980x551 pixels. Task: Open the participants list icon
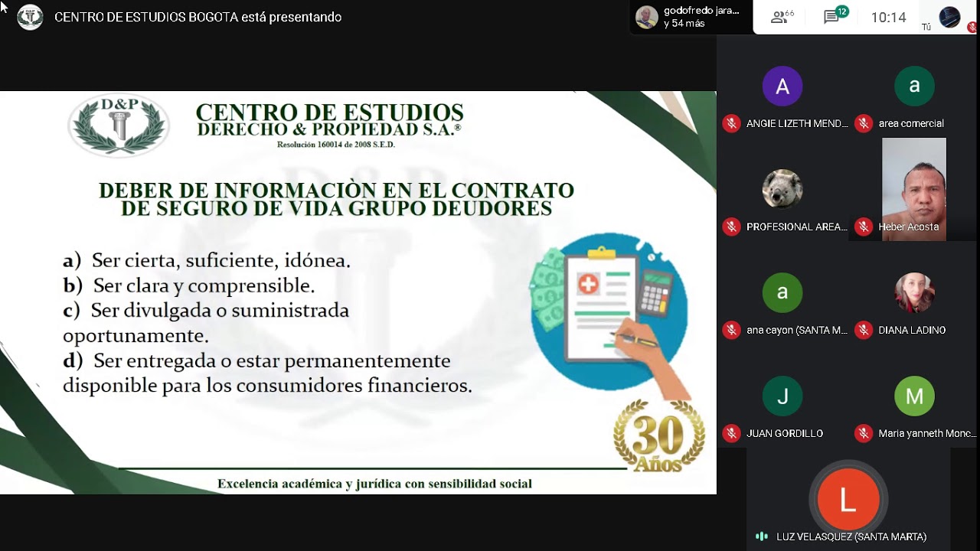(x=782, y=17)
